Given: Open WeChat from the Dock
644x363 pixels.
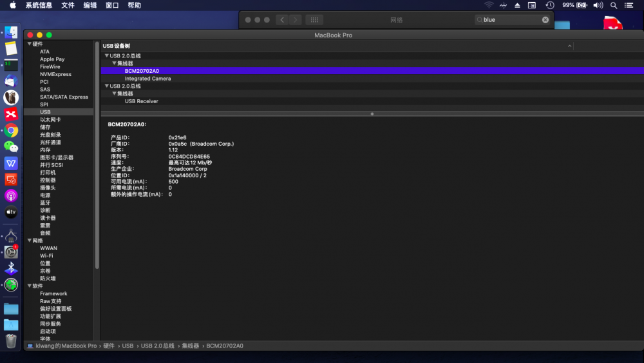Looking at the screenshot, I should (11, 147).
